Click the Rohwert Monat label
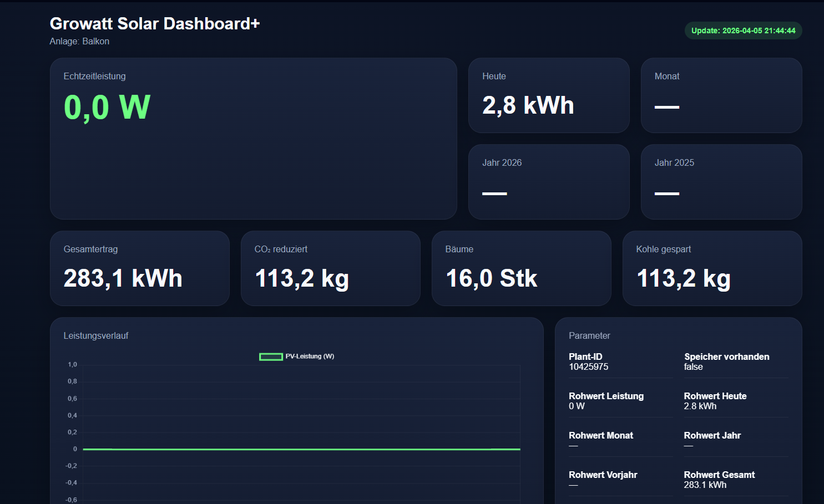This screenshot has height=504, width=824. [x=601, y=436]
